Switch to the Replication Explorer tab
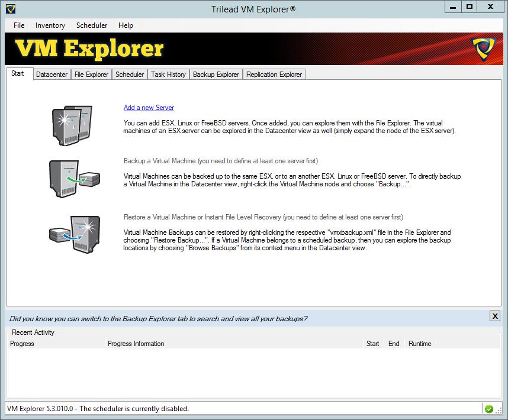508x420 pixels. pyautogui.click(x=274, y=75)
